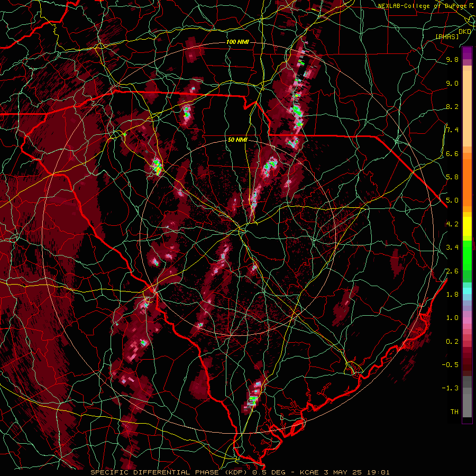This screenshot has width=476, height=476.
Task: Click the 5.8 scale value
Action: click(452, 177)
